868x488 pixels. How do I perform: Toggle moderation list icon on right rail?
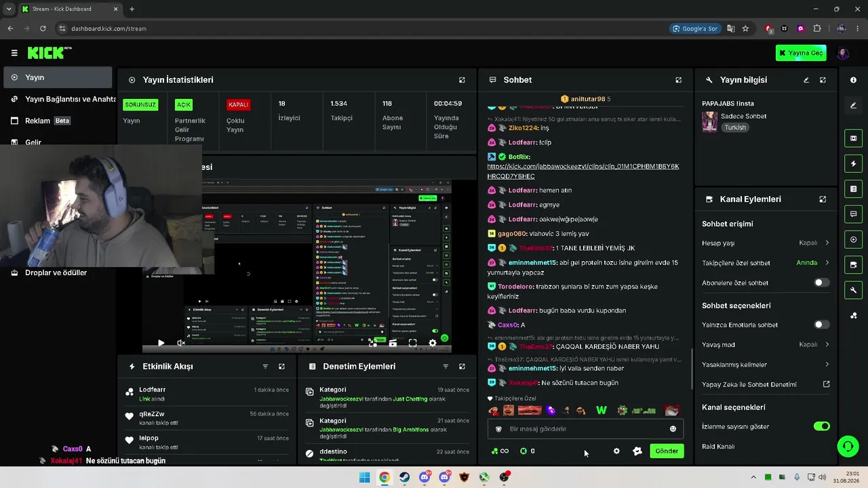point(853,188)
